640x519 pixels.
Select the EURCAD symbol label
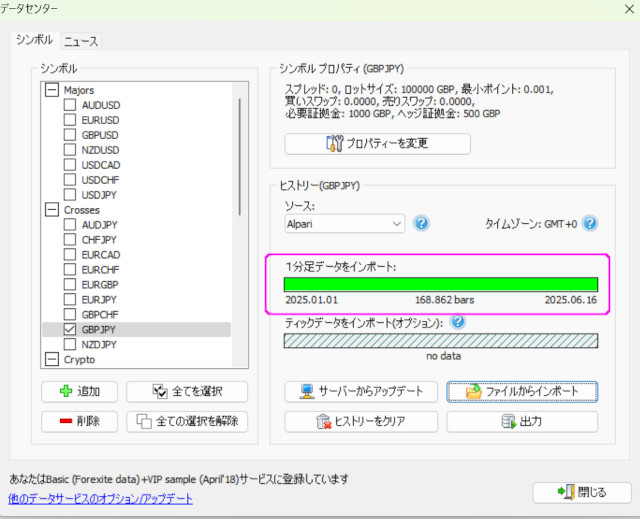101,255
